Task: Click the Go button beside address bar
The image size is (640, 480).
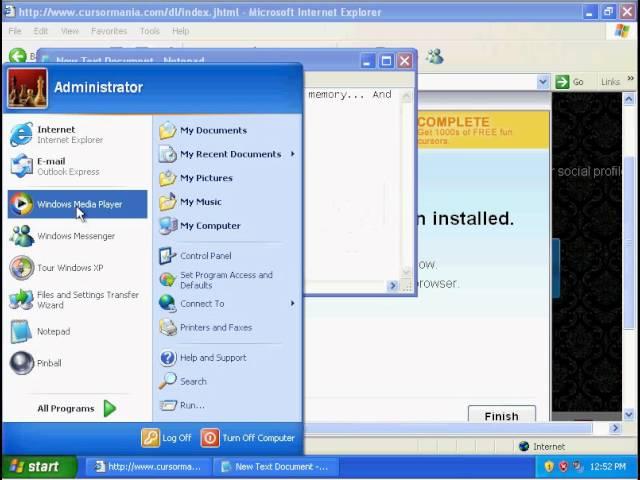Action: pyautogui.click(x=569, y=82)
